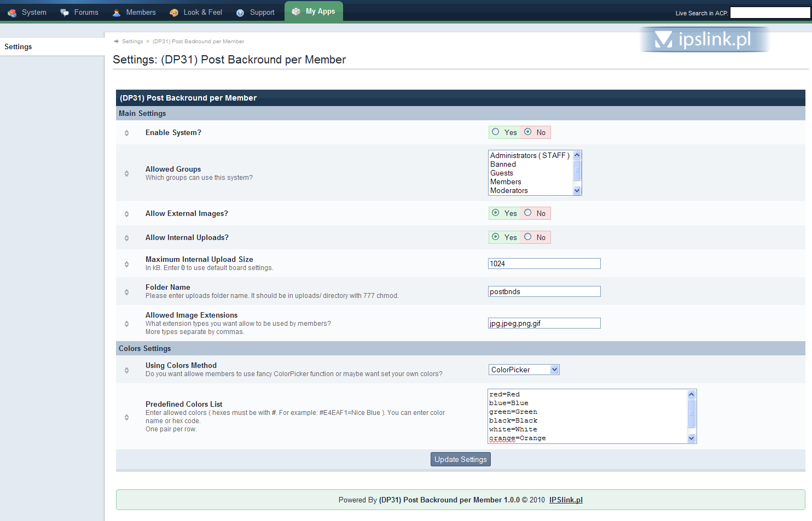812x521 pixels.
Task: Click the reorder handle beside Enable System
Action: (126, 133)
